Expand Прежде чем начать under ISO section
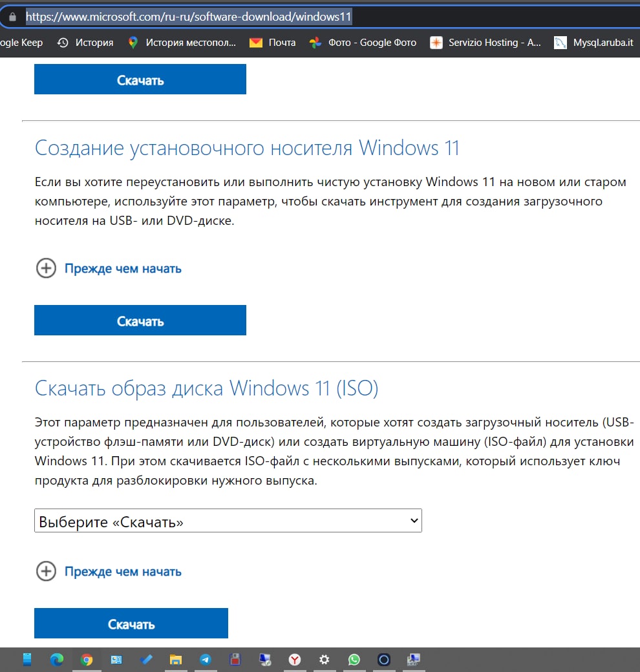Screen dimensions: 640x672 click(123, 572)
